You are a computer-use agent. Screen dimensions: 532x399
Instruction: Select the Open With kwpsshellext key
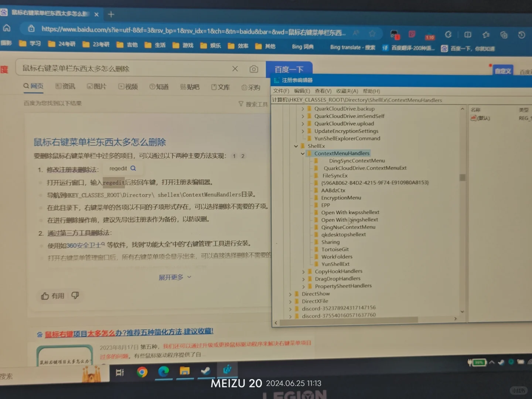coord(350,212)
